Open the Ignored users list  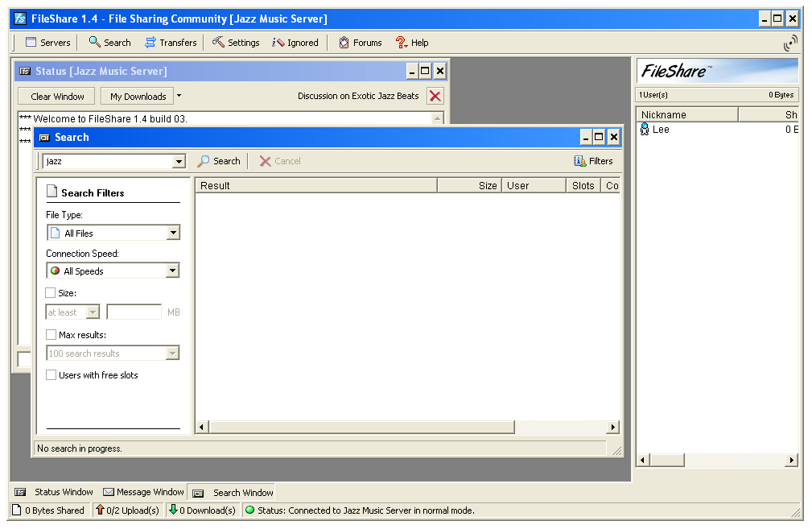278,43
